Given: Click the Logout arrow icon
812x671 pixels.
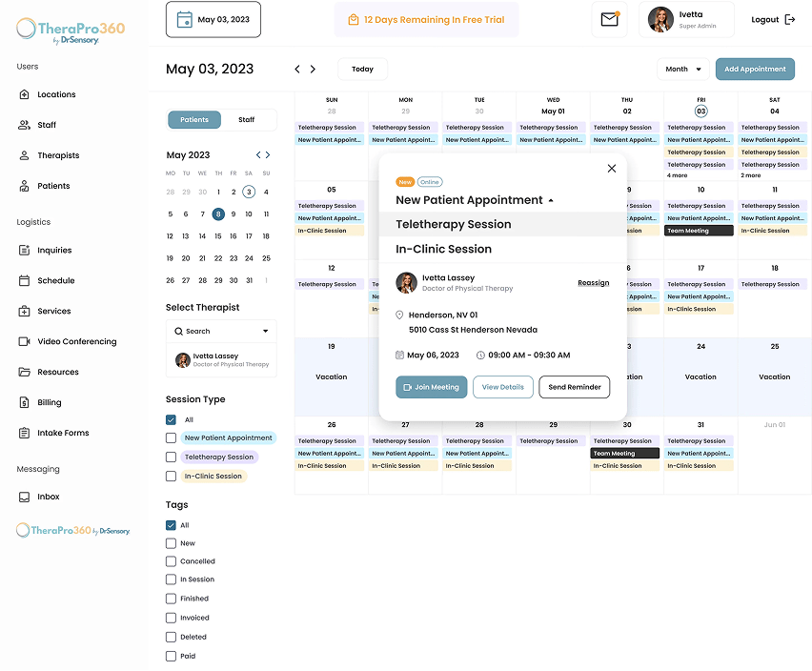Looking at the screenshot, I should 790,20.
